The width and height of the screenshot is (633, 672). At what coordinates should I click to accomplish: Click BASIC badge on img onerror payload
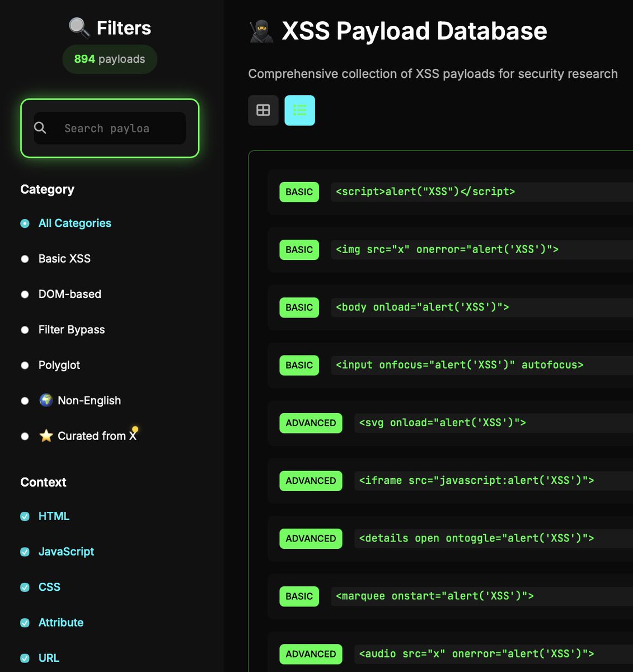(299, 249)
